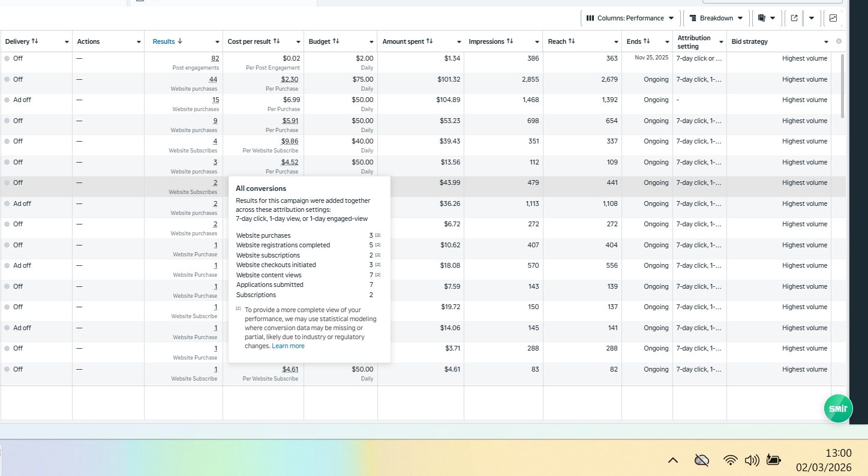
Task: Click the $5.91 cost per purchase value
Action: (x=290, y=121)
